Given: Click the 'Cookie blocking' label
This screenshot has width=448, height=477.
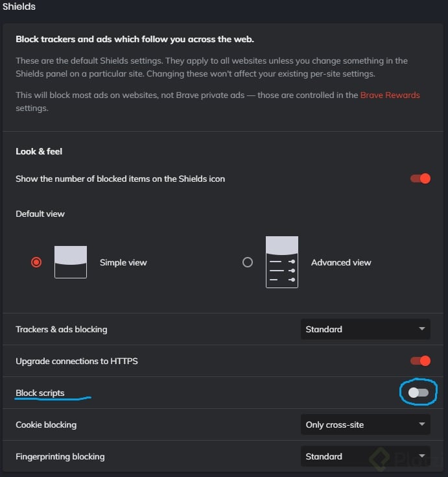Looking at the screenshot, I should coord(46,424).
